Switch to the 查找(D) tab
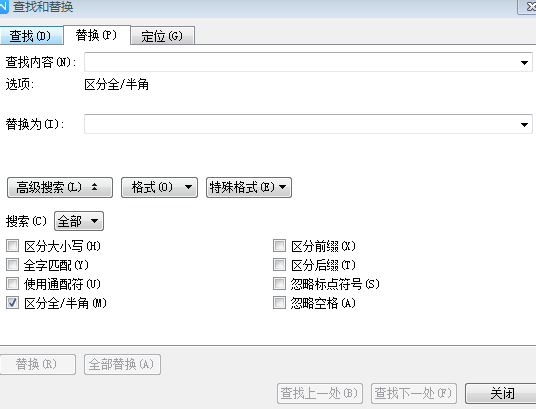The height and width of the screenshot is (409, 536). click(x=31, y=36)
